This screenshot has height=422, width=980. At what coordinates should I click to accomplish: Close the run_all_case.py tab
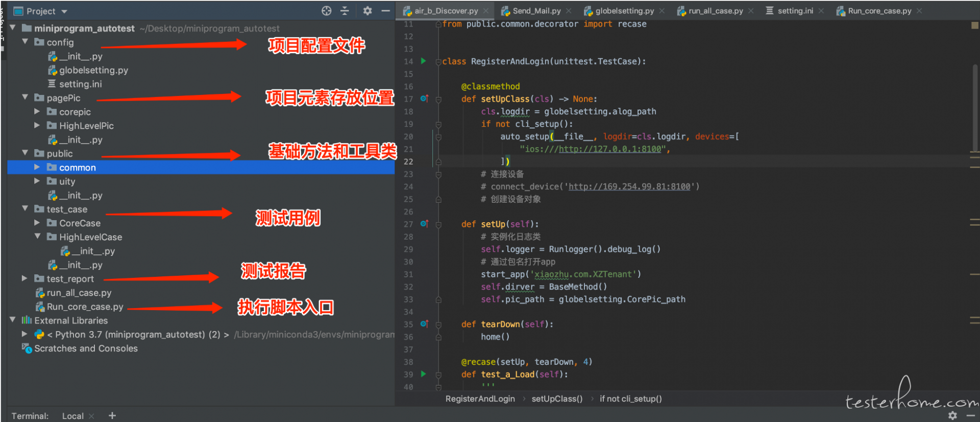pyautogui.click(x=751, y=11)
